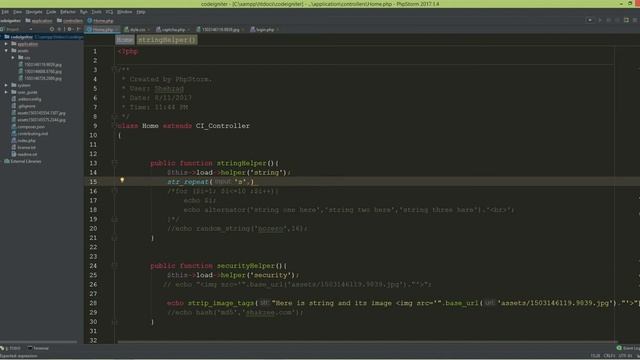Fold the block comment at line 16
The width and height of the screenshot is (640, 360).
tap(115, 191)
